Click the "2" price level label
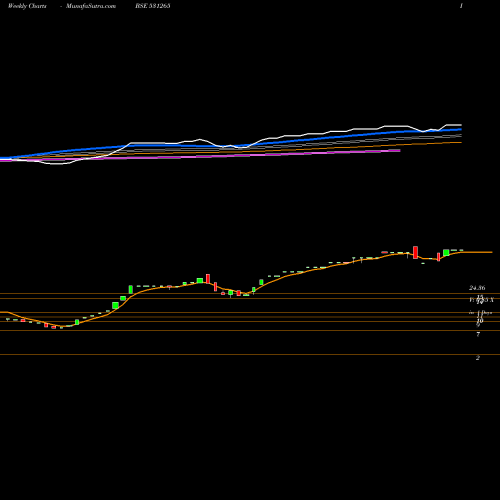Screen dimensions: 500x500 tap(478, 358)
